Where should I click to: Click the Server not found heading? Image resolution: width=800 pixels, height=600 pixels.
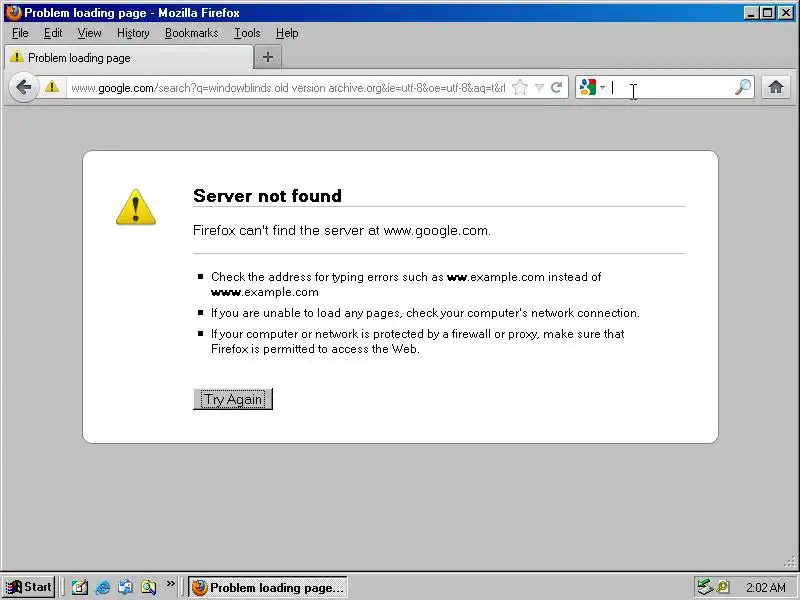[267, 196]
